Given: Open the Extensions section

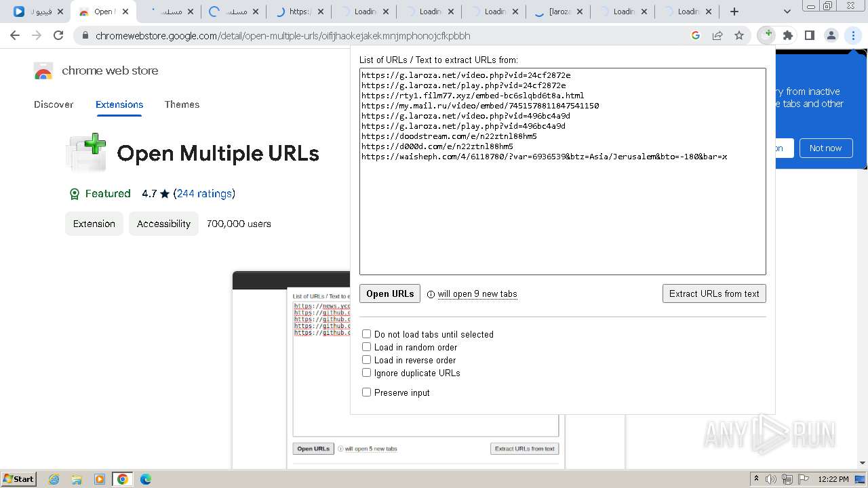Looking at the screenshot, I should click(x=119, y=104).
